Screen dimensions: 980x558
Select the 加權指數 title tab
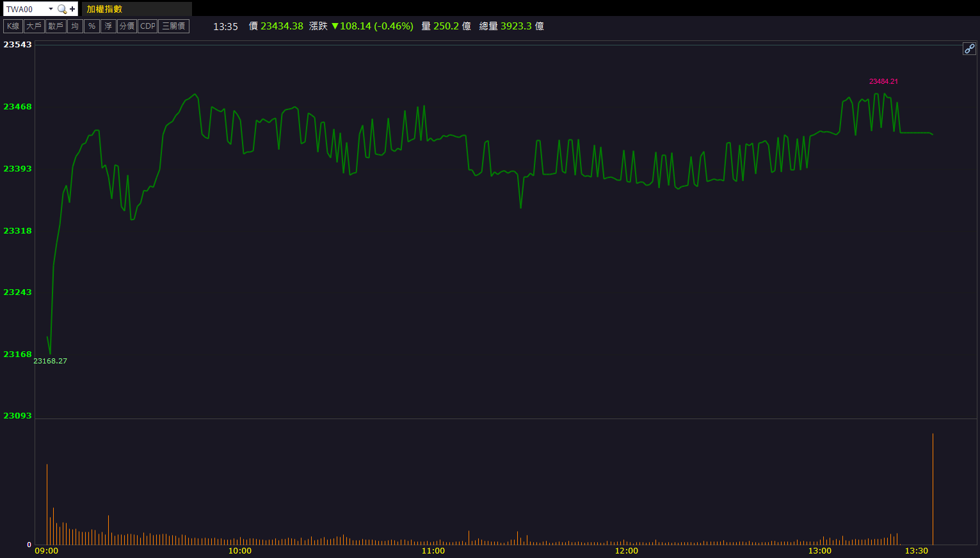pos(136,9)
